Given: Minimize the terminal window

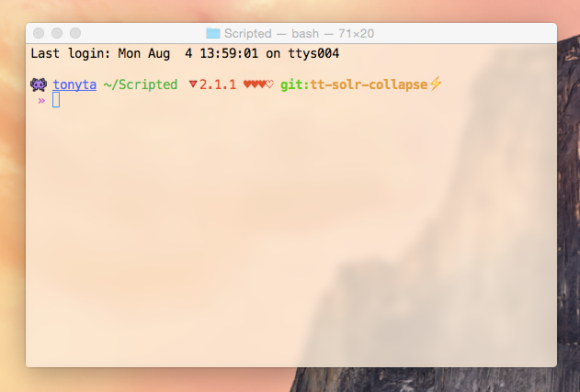Looking at the screenshot, I should click(57, 33).
